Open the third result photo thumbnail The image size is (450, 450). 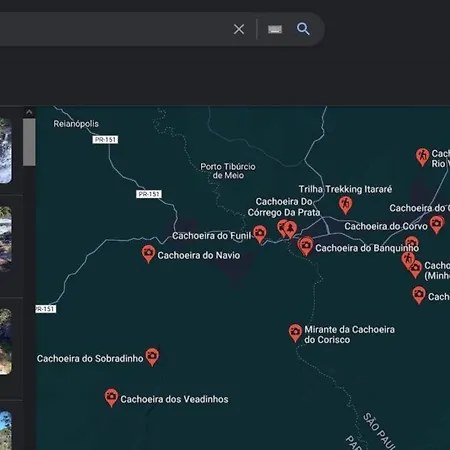click(x=6, y=341)
